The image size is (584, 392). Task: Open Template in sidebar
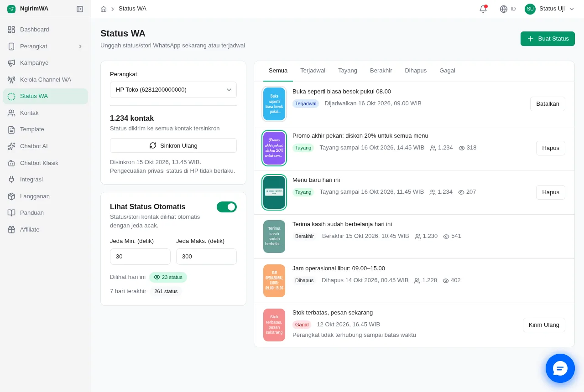tap(45, 129)
